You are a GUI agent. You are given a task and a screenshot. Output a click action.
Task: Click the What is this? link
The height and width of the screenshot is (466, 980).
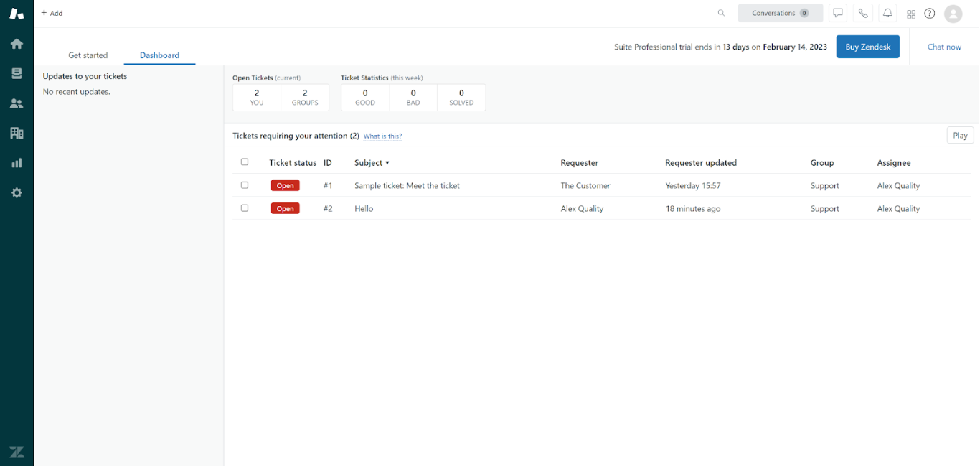pos(382,136)
